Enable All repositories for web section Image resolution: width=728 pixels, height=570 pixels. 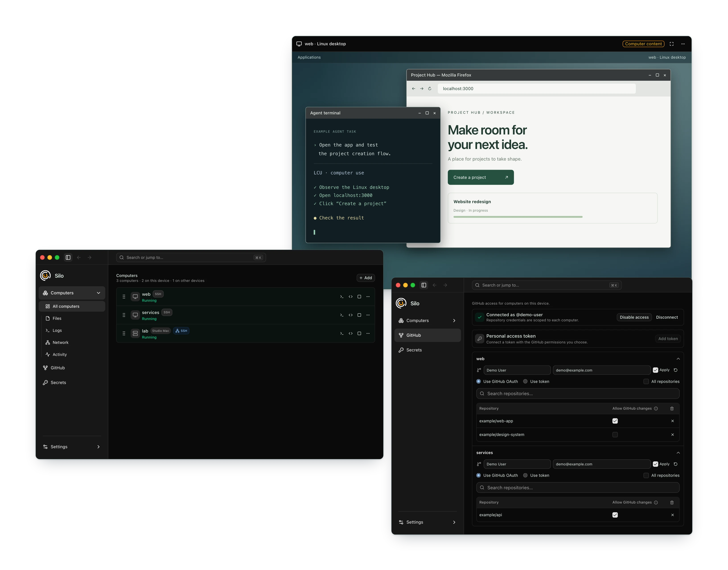(x=646, y=381)
